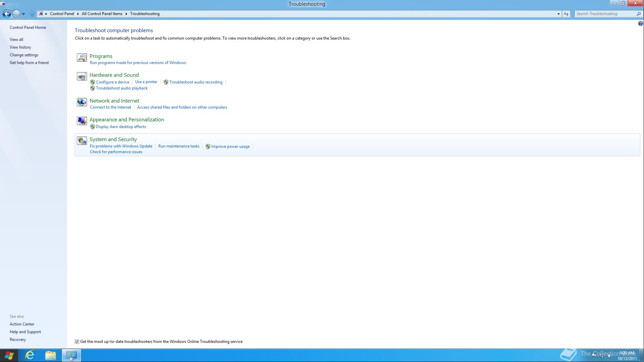Expand the chevron before Control Panel in the address bar
The image size is (644, 362).
46,14
